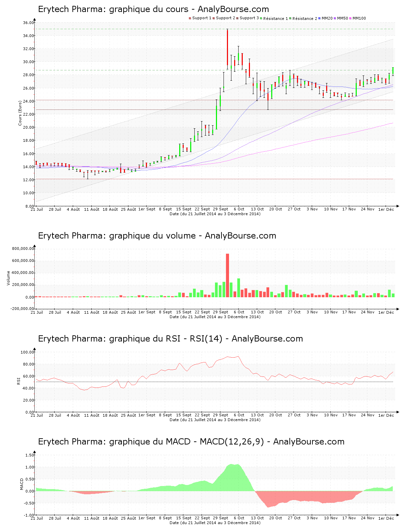The image size is (412, 532).
Task: Click the 'RSI' vertical axis label
Action: tap(19, 381)
